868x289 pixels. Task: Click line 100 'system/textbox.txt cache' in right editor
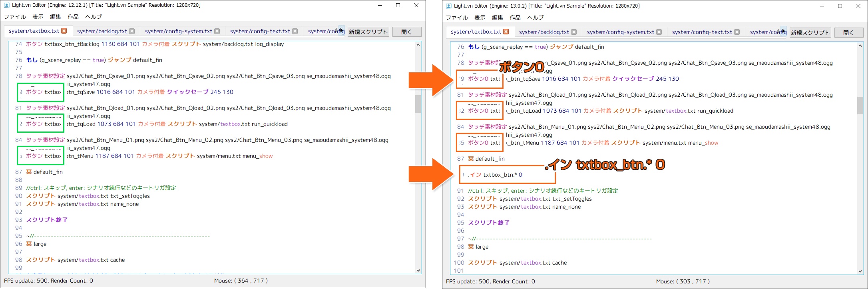533,263
